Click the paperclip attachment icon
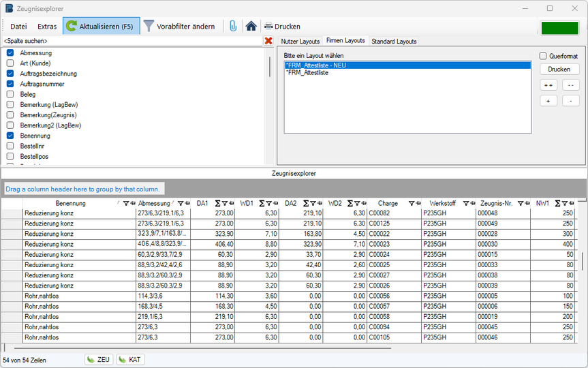This screenshot has height=368, width=588. [232, 27]
